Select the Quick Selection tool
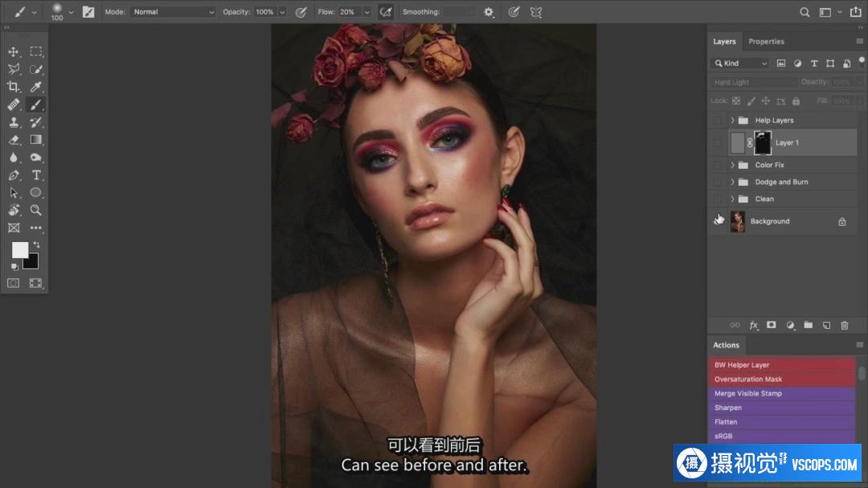 click(x=36, y=69)
